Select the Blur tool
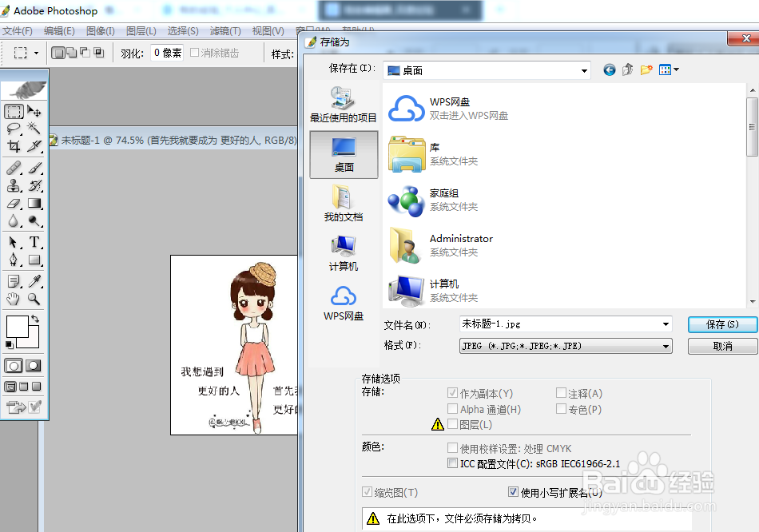Screen dimensions: 759x532 click(x=14, y=220)
